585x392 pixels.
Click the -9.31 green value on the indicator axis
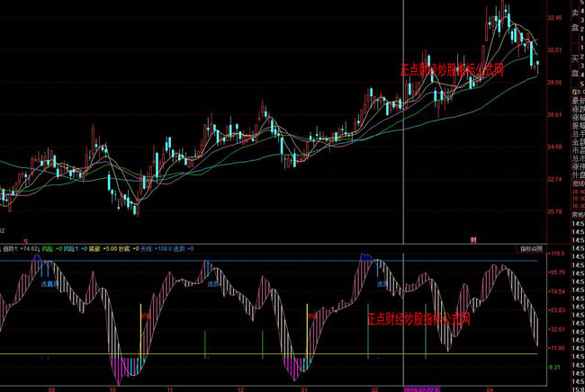coord(554,367)
